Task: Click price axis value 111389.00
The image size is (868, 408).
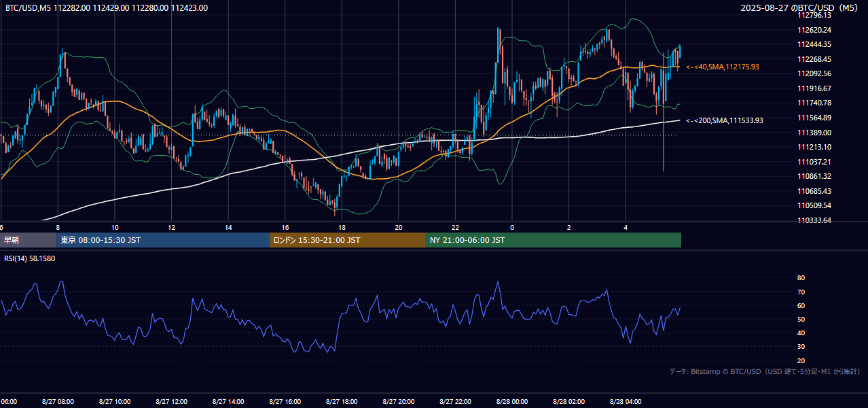Action: [814, 132]
